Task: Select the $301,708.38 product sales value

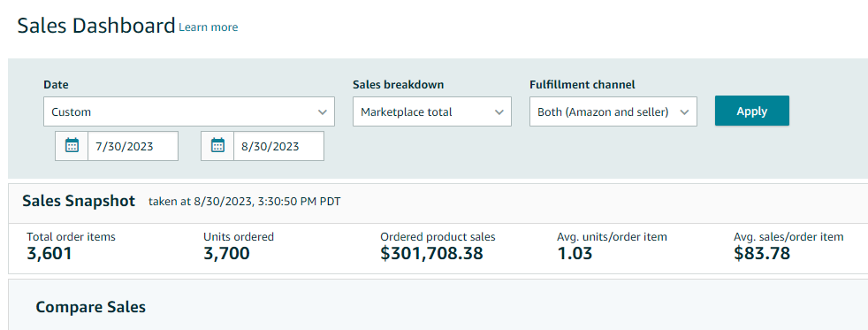Action: click(x=431, y=254)
